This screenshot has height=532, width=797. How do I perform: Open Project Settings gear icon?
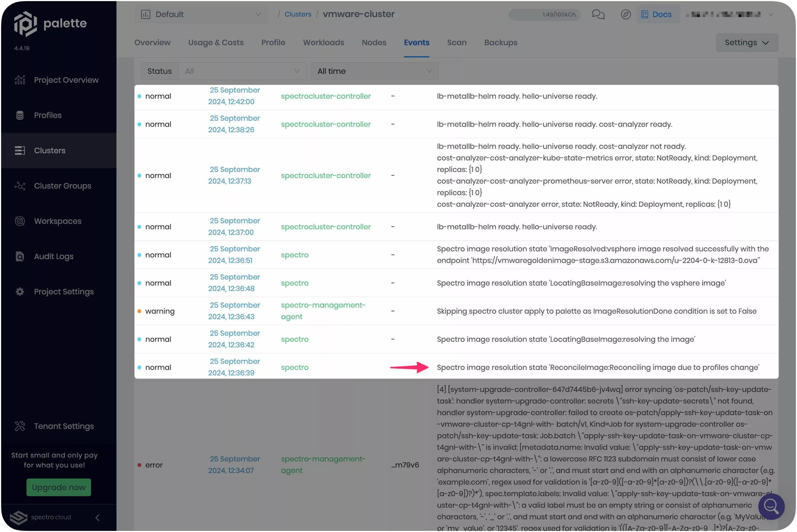(x=20, y=291)
